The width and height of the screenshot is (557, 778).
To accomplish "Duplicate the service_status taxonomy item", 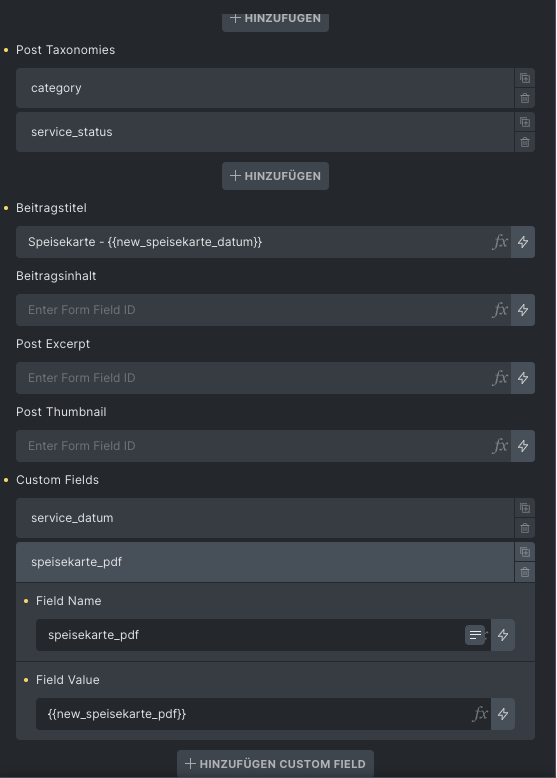I will click(x=525, y=122).
